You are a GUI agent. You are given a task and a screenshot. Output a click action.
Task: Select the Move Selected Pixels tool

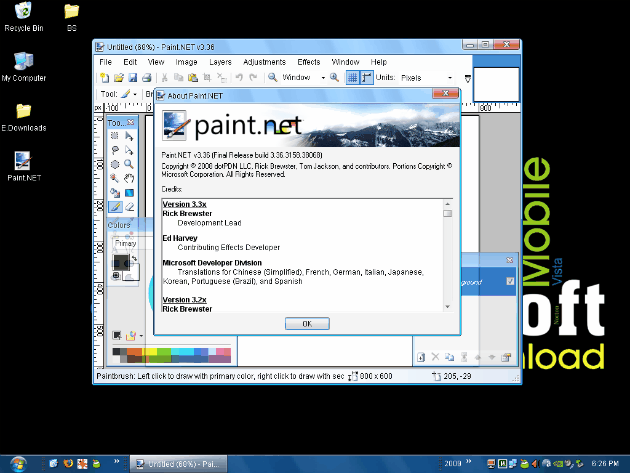pyautogui.click(x=129, y=136)
